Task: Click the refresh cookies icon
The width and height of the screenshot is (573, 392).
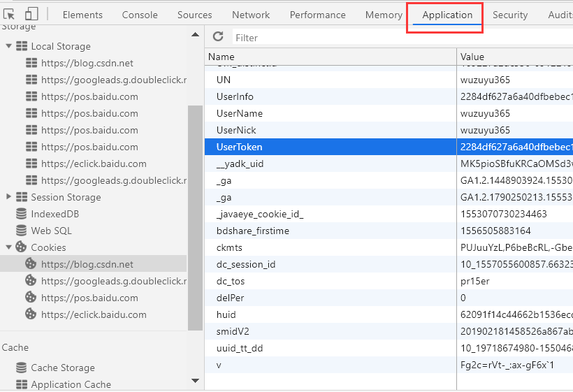Action: tap(218, 36)
